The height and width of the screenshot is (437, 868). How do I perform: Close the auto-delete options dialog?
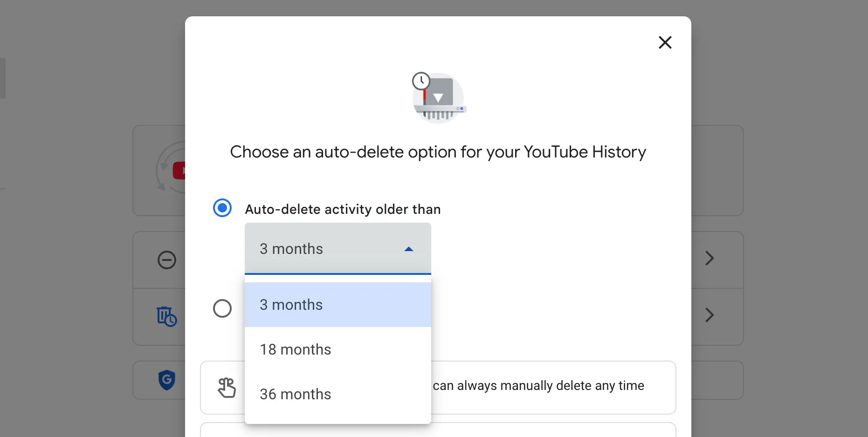coord(665,42)
